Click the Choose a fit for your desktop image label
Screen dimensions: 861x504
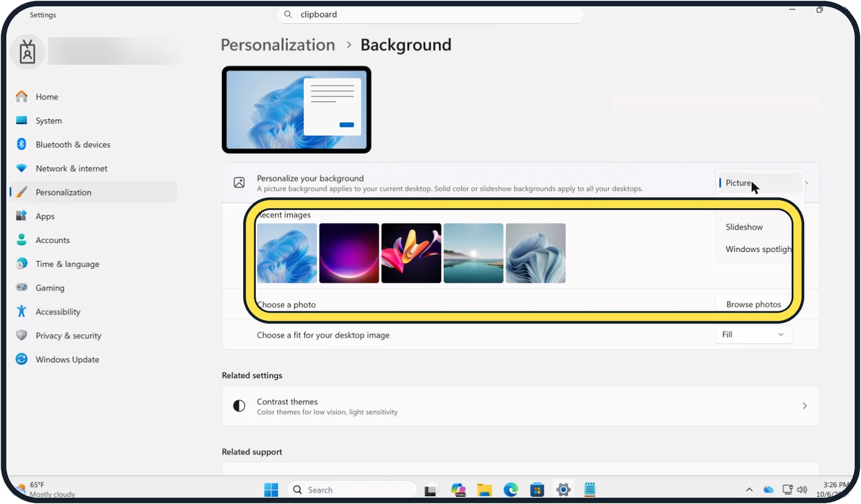tap(323, 335)
